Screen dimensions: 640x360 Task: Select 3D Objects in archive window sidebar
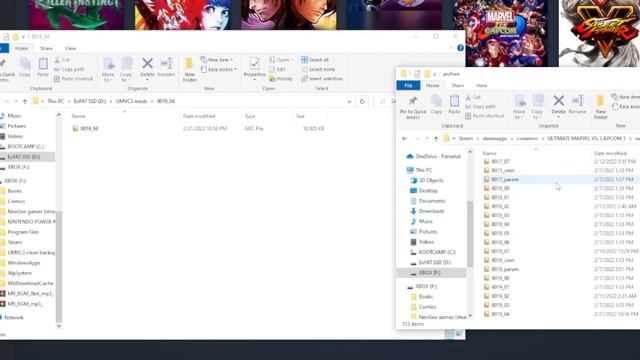[x=431, y=180]
